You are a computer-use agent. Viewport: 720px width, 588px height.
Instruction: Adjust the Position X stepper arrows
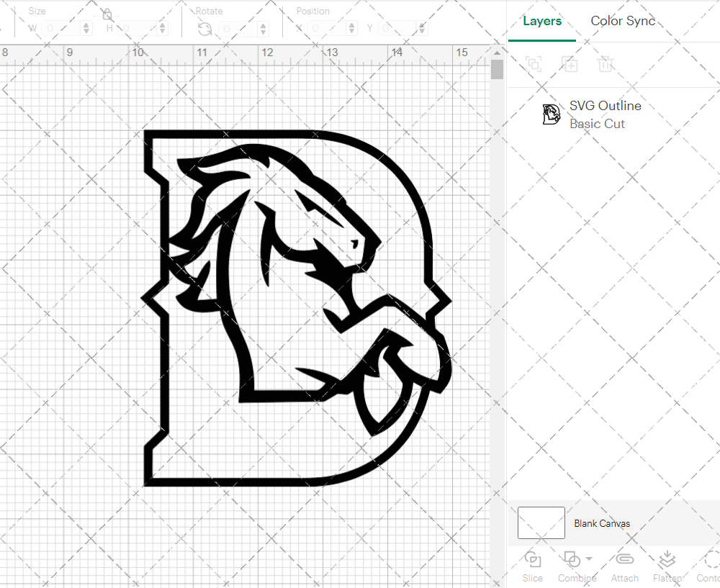click(x=352, y=29)
